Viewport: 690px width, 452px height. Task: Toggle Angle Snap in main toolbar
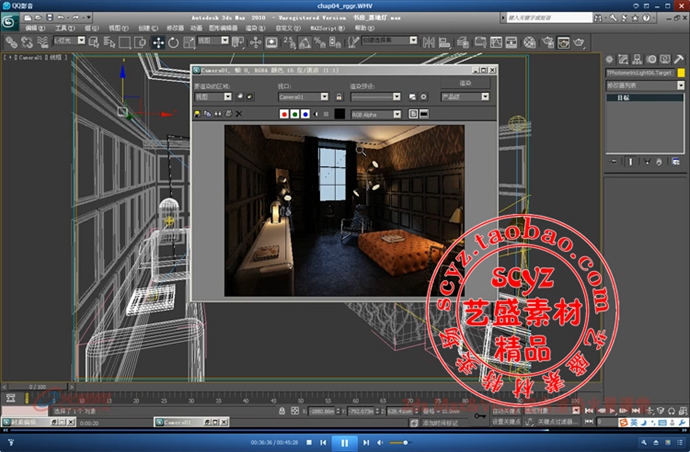305,42
